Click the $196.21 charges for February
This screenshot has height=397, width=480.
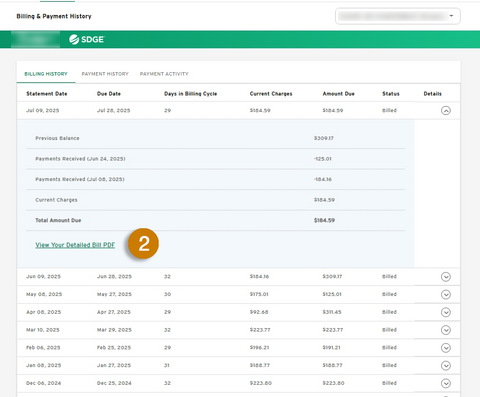[259, 348]
